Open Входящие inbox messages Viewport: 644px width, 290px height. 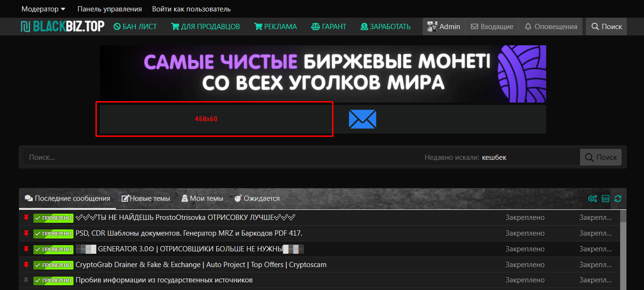coord(492,27)
